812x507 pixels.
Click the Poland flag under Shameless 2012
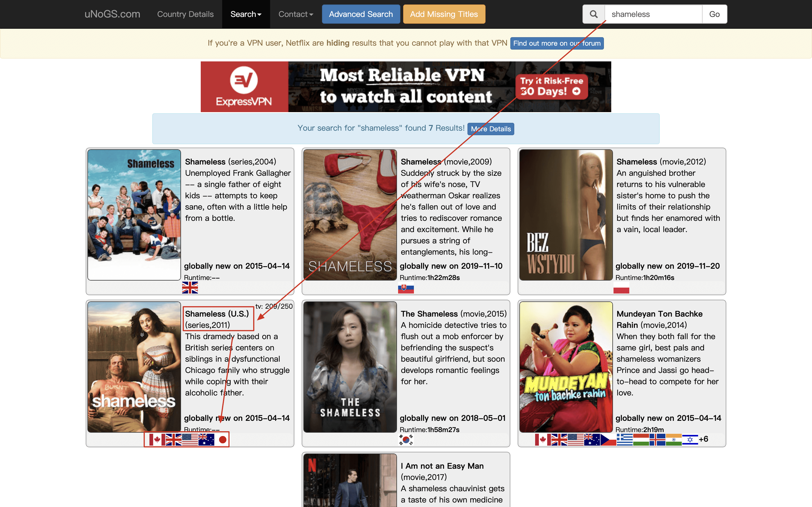[621, 288]
